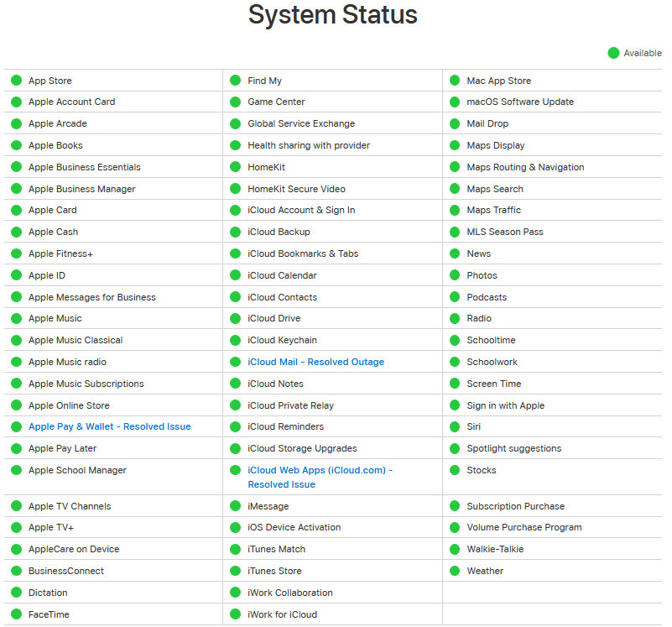Click the Apple Music entry
The width and height of the screenshot is (672, 627).
point(55,318)
